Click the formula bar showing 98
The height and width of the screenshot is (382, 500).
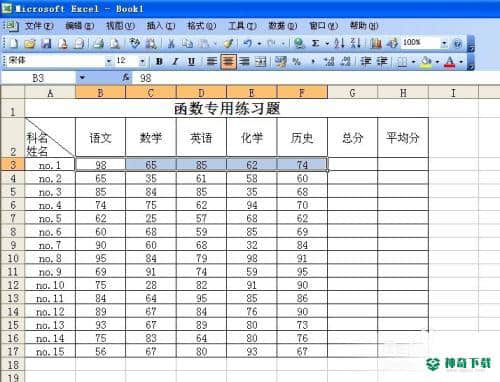tap(315, 78)
